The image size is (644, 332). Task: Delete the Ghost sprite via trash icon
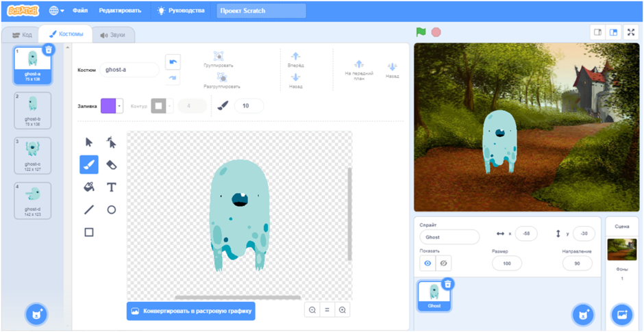(448, 283)
